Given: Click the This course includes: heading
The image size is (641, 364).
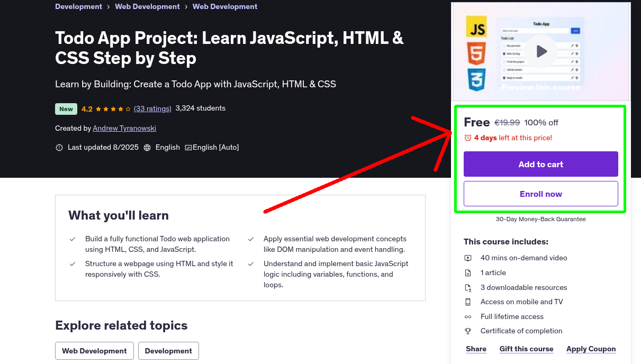Looking at the screenshot, I should point(506,242).
